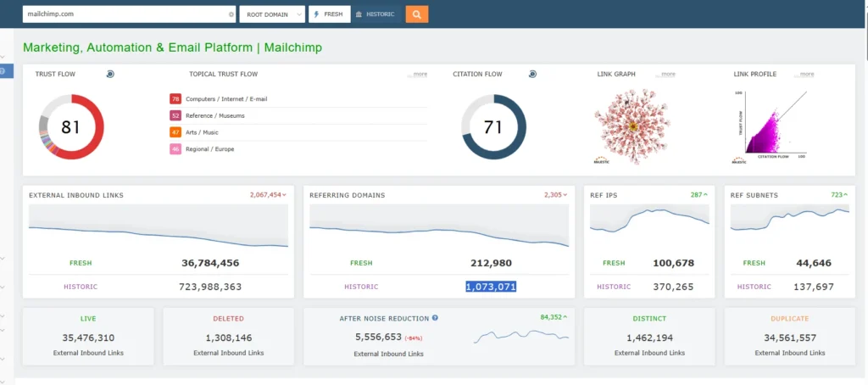Click the mailchimp.com search input field
Viewport: 868px width, 385px height.
[x=123, y=14]
